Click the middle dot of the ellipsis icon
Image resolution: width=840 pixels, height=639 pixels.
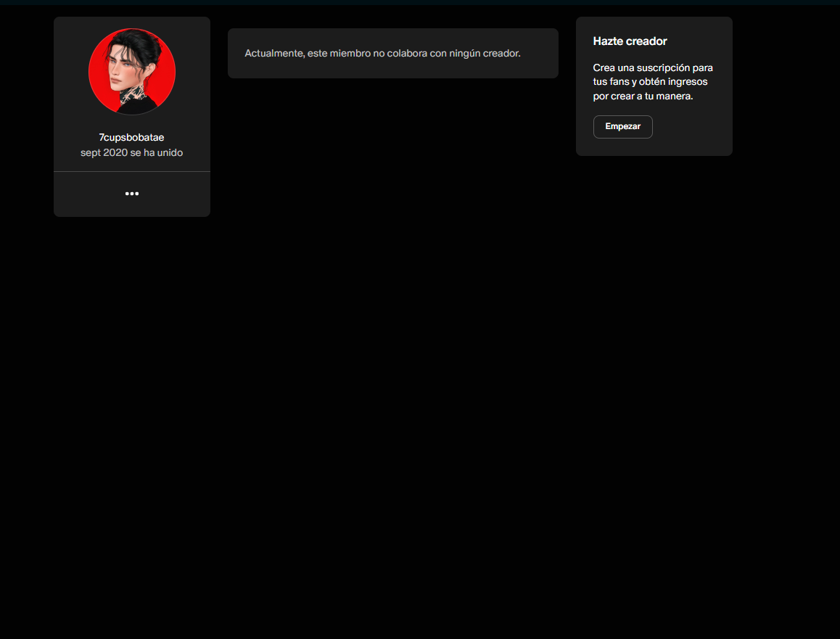coord(132,194)
